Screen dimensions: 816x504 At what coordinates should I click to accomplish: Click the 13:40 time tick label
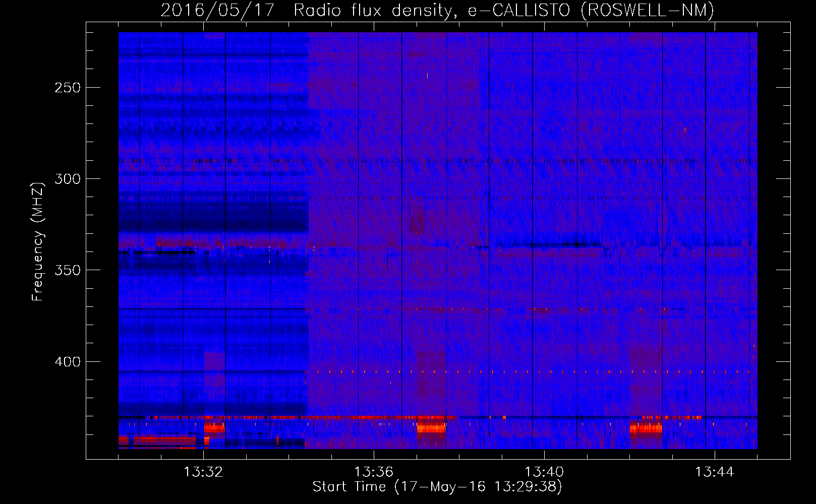[x=544, y=472]
